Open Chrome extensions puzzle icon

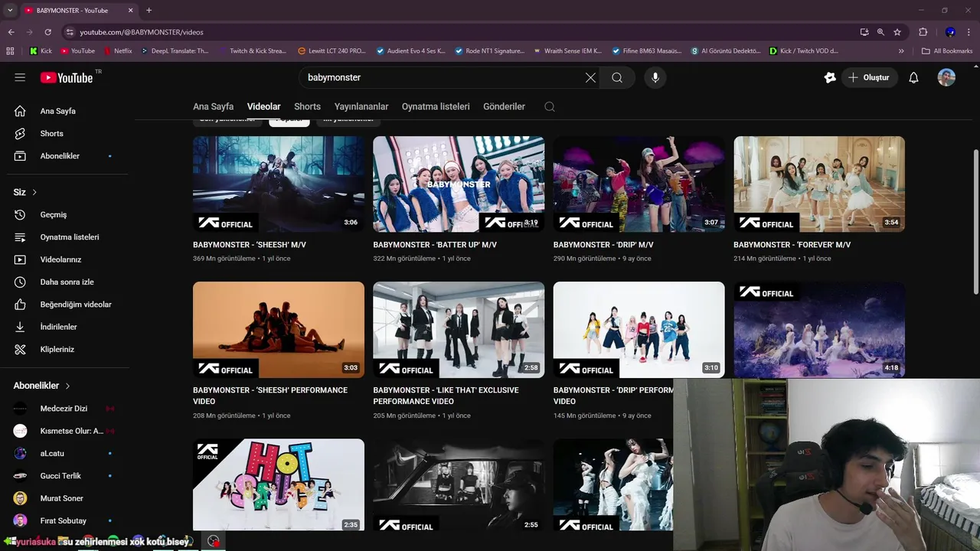pyautogui.click(x=923, y=32)
